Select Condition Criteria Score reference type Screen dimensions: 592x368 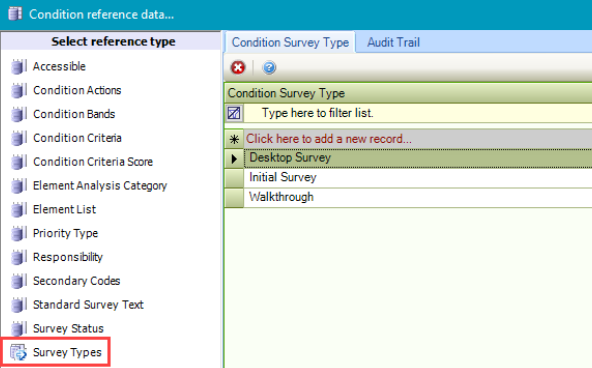click(93, 162)
